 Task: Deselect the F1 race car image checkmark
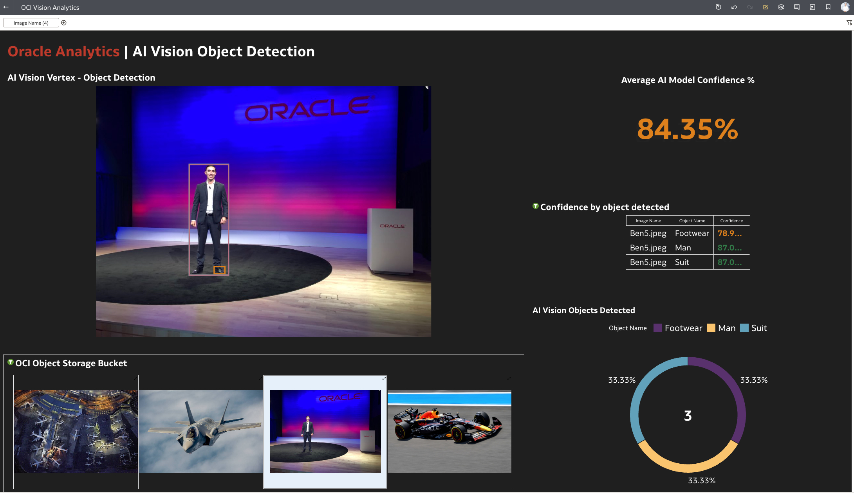tap(508, 379)
